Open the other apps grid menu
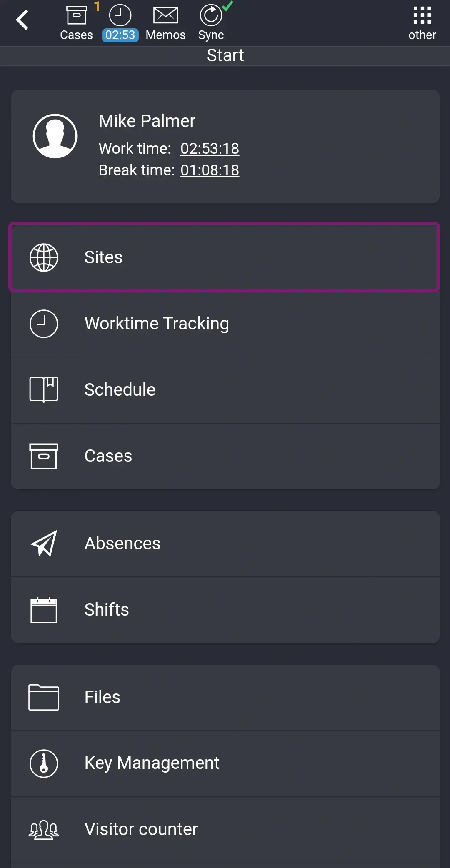 pyautogui.click(x=422, y=23)
